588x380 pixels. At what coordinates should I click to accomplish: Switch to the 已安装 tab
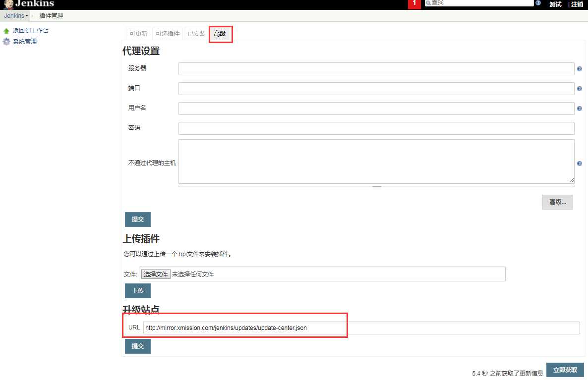click(196, 33)
